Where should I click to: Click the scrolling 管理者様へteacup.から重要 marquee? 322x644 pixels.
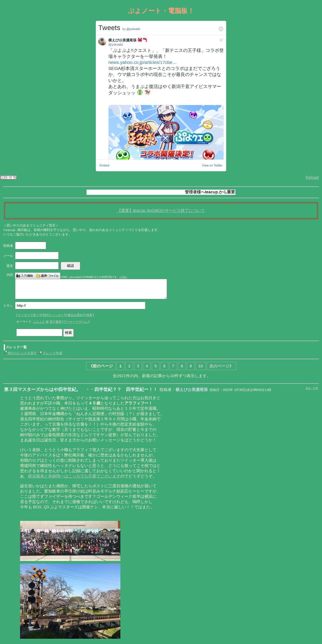(161, 192)
